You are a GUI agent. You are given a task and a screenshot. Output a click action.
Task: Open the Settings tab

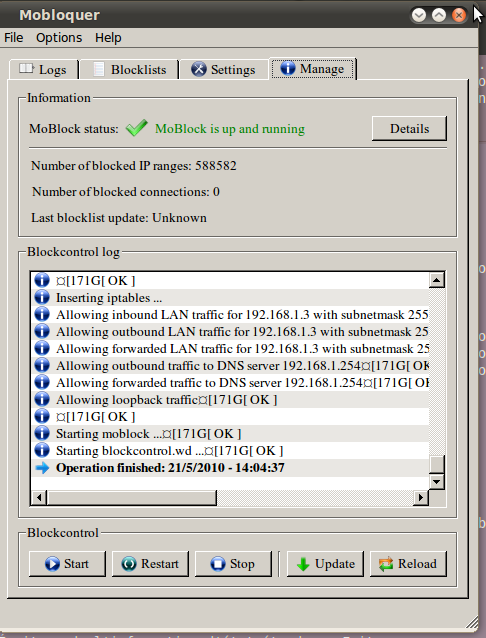tap(223, 70)
